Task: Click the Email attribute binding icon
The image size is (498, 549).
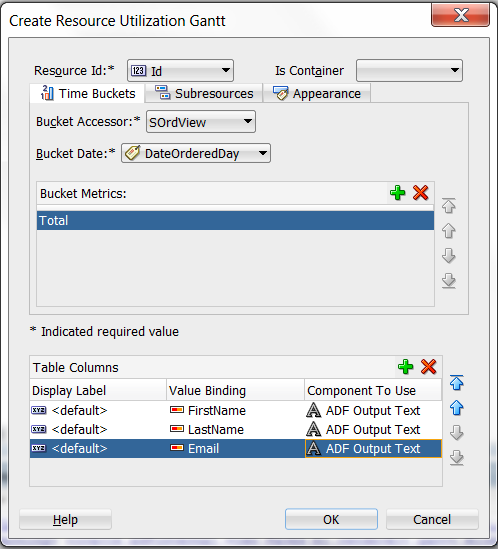Action: click(x=177, y=447)
